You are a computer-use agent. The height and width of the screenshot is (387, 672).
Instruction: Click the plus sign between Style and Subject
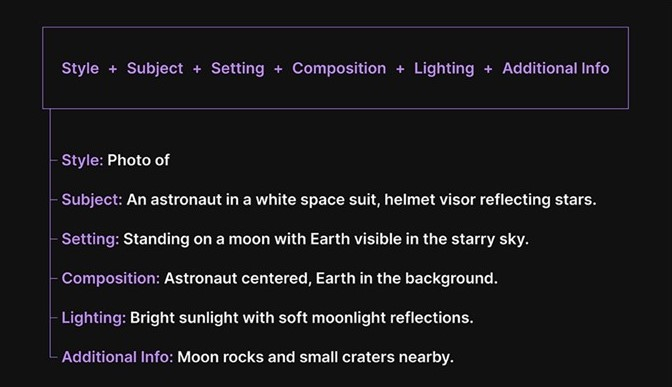click(x=113, y=69)
